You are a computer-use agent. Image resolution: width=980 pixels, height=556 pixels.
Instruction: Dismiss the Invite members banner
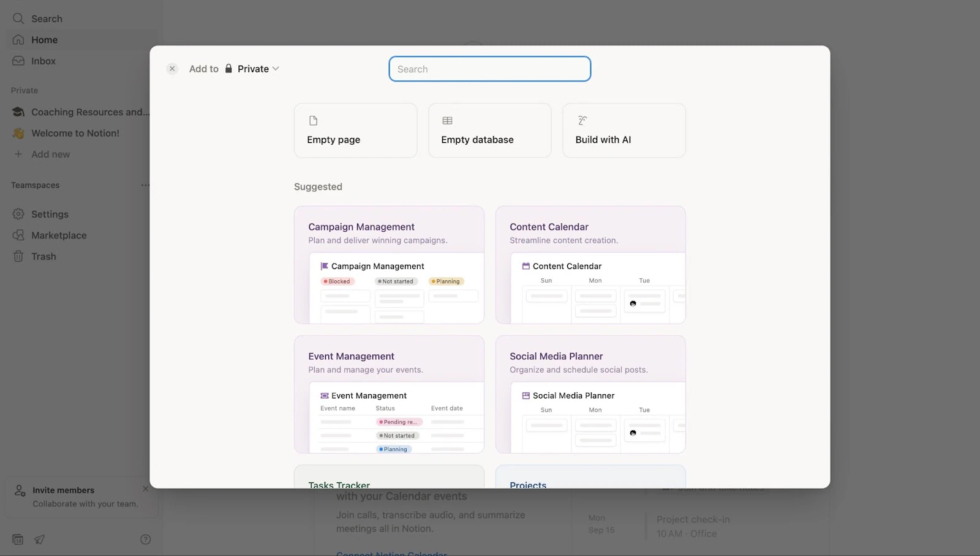[x=145, y=489]
